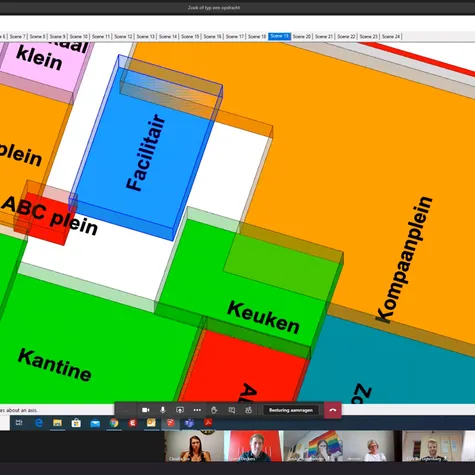Switch to the Scene 21 tab

click(x=324, y=36)
